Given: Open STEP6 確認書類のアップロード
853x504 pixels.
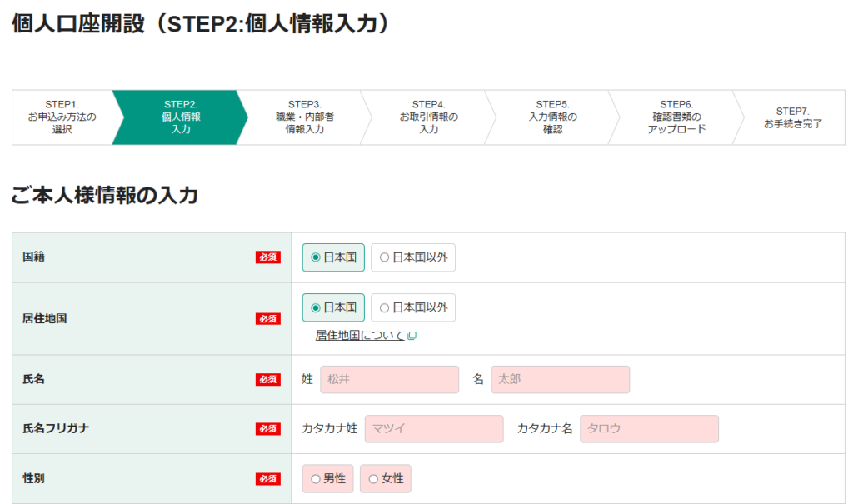Looking at the screenshot, I should click(676, 117).
